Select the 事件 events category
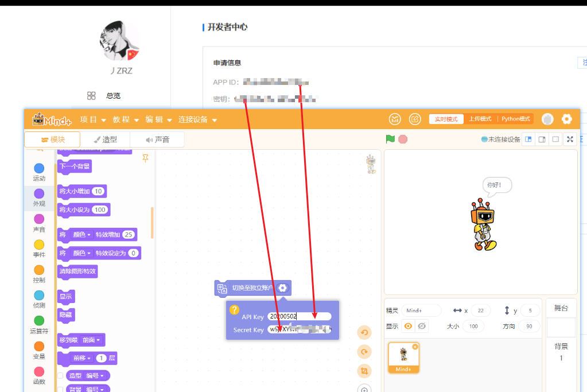Screen dimensions: 587x392 tap(39, 249)
